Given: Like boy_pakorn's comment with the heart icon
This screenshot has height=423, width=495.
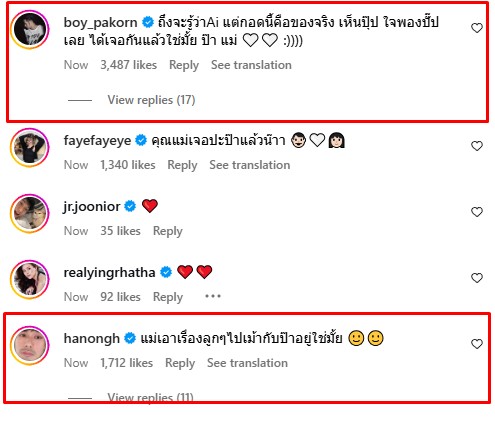Looking at the screenshot, I should coord(477,28).
